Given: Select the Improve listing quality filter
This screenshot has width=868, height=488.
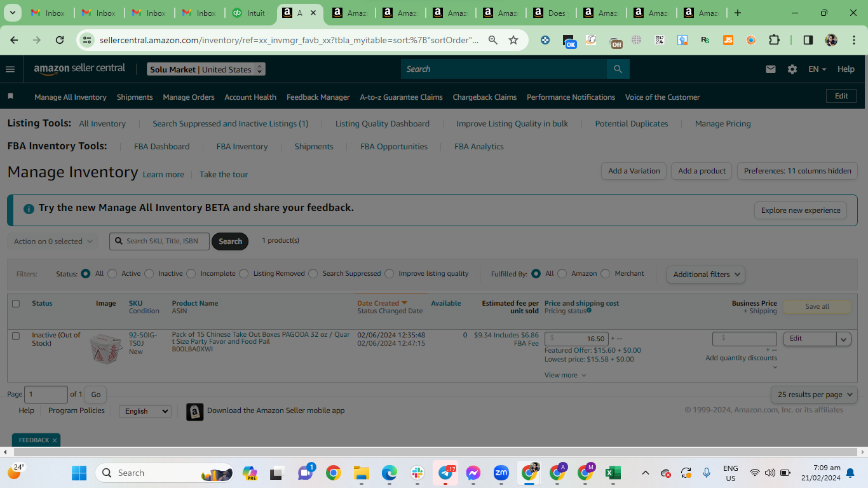Looking at the screenshot, I should point(390,274).
